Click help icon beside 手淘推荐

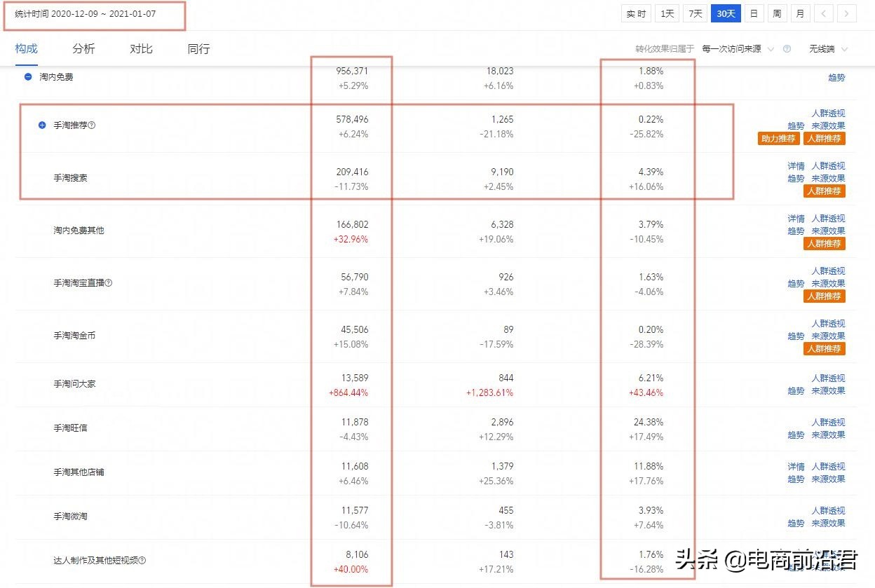[92, 125]
